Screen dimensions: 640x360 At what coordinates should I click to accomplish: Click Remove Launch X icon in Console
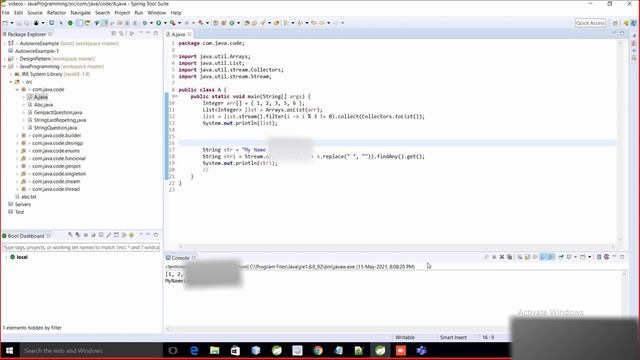point(502,257)
